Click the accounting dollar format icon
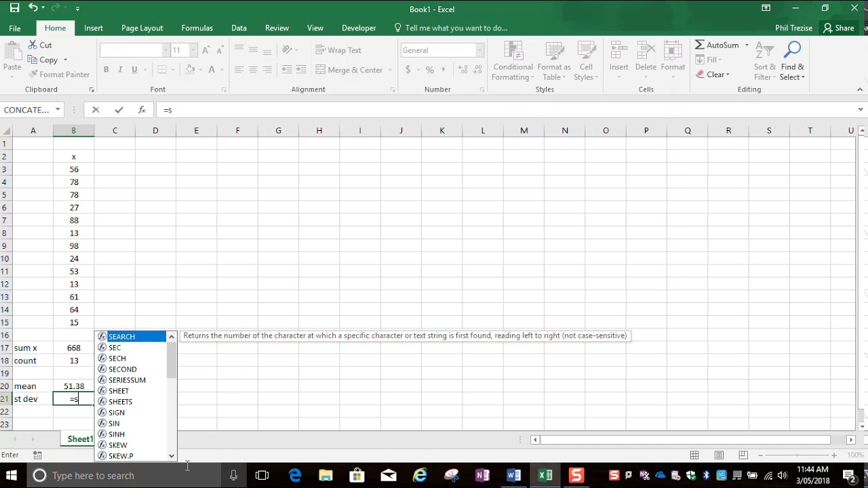This screenshot has height=488, width=868. pyautogui.click(x=408, y=70)
